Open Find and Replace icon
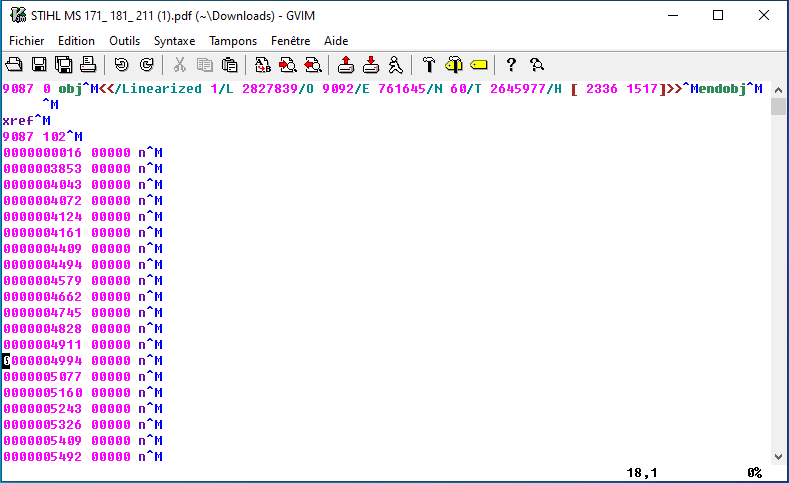Viewport: 789px width, 483px height. click(263, 65)
